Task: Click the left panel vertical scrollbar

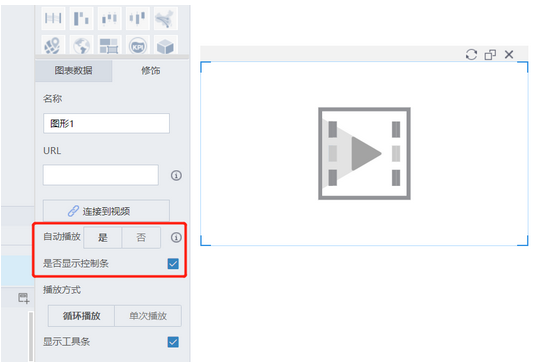Action: (x=31, y=336)
